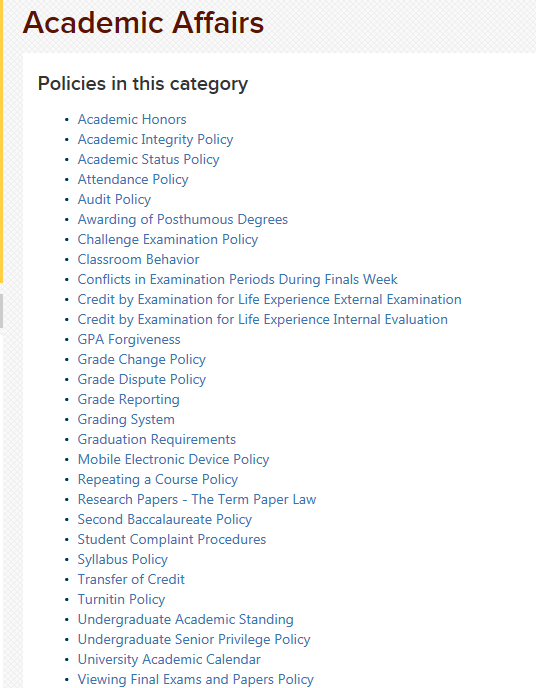Select the Academic Status Policy link
This screenshot has width=536, height=688.
coord(148,159)
